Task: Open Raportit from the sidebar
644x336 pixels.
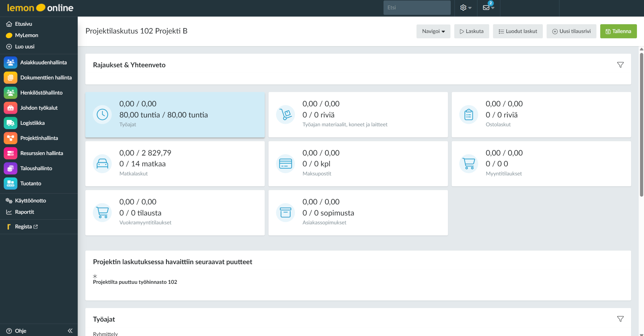Action: point(24,212)
